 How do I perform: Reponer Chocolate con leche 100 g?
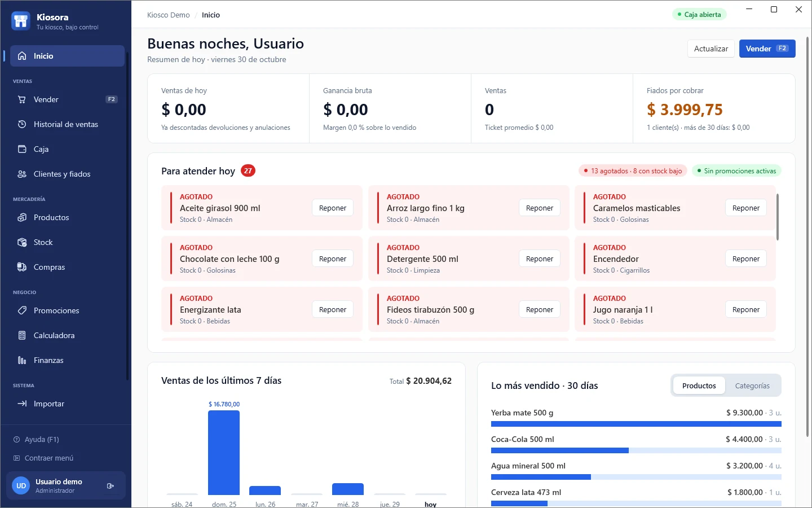[x=333, y=259]
